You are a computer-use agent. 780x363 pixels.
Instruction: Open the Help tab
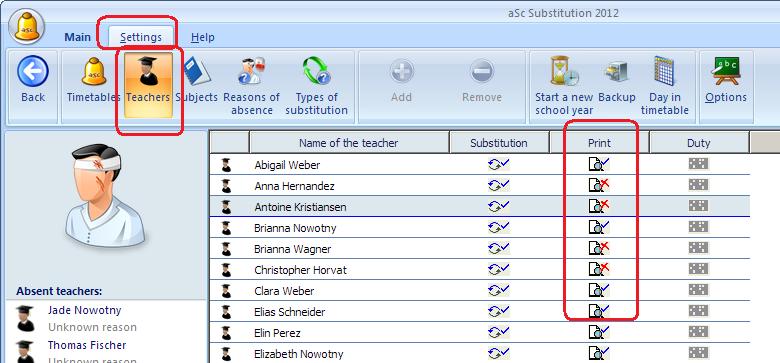coord(202,37)
